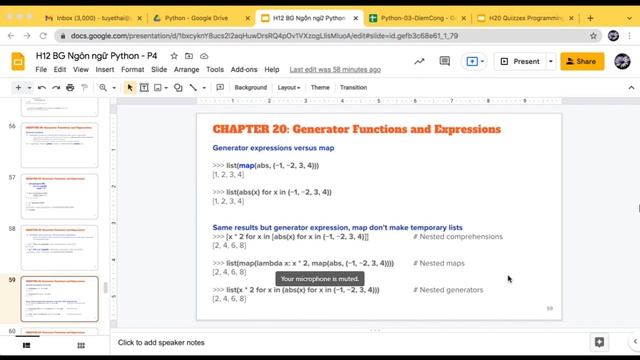Select the arrow cursor tool
Image resolution: width=640 pixels, height=360 pixels.
[x=130, y=87]
